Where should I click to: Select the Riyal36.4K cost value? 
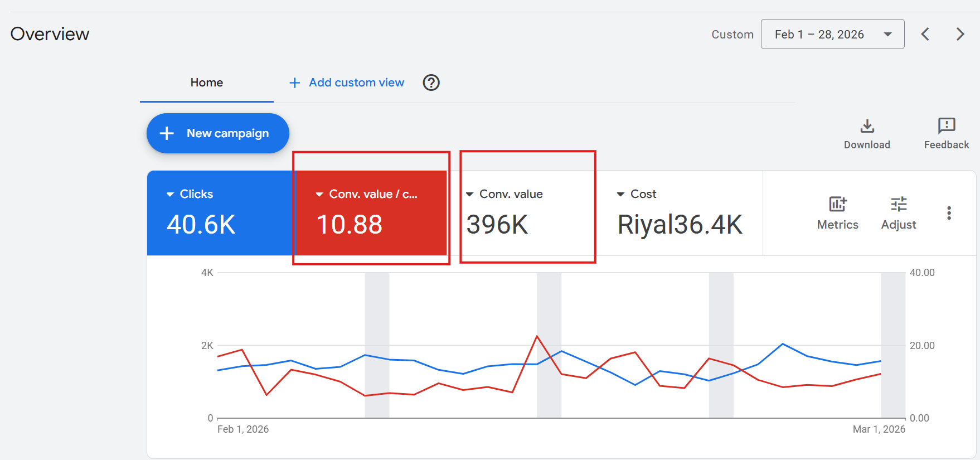pyautogui.click(x=680, y=225)
